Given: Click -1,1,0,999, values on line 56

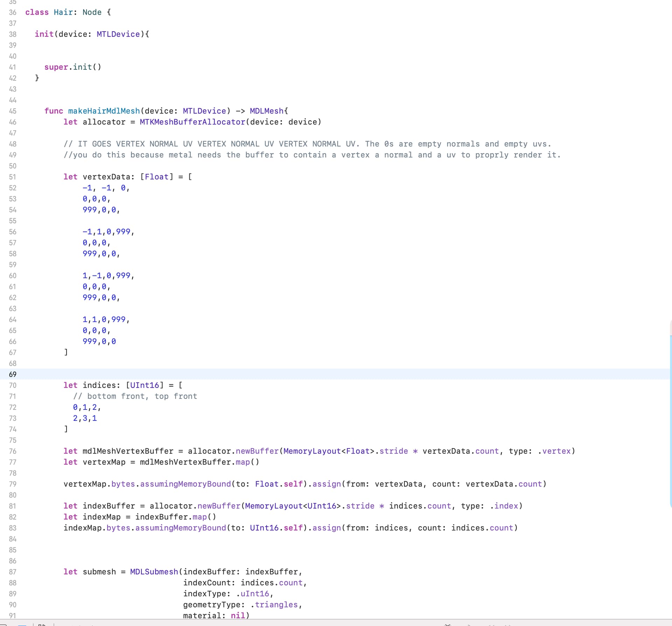Looking at the screenshot, I should (x=108, y=232).
